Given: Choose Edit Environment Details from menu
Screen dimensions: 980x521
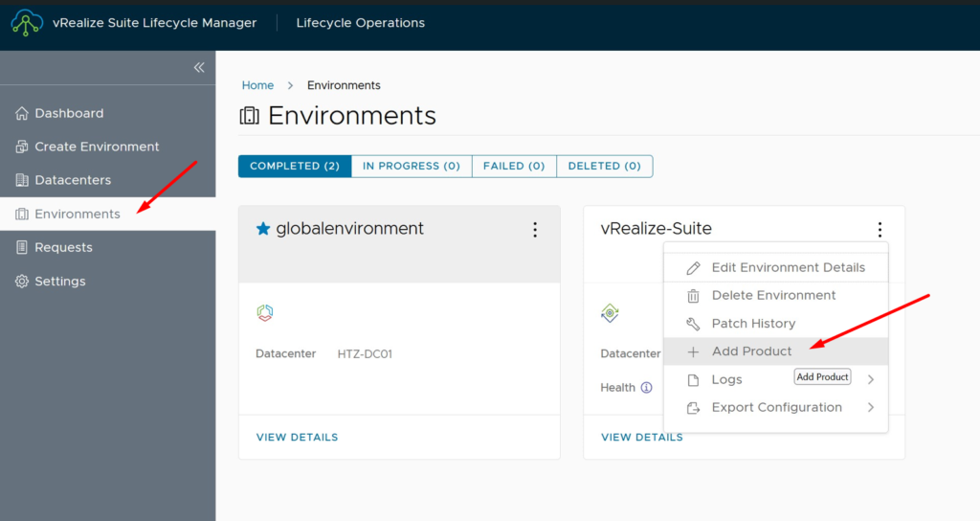Looking at the screenshot, I should 775,268.
